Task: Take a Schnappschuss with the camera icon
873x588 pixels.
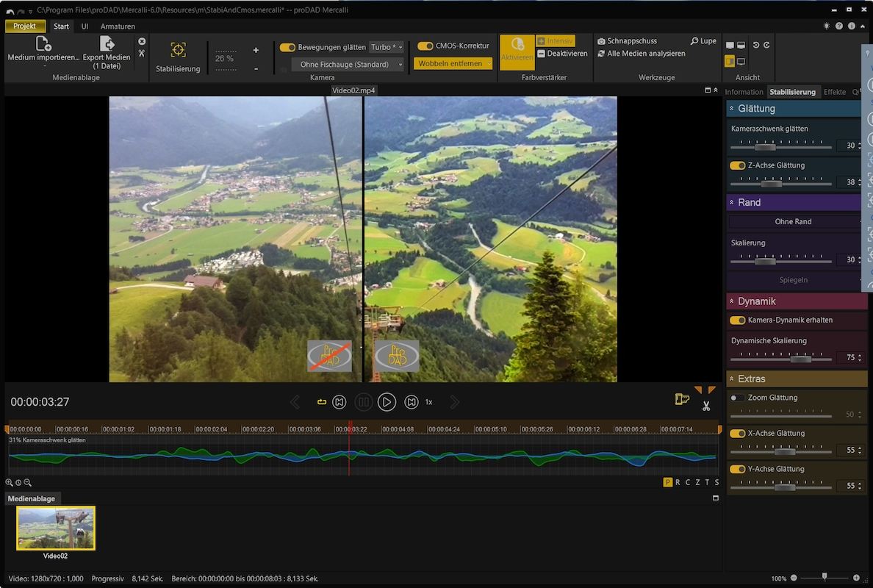Action: click(x=602, y=41)
